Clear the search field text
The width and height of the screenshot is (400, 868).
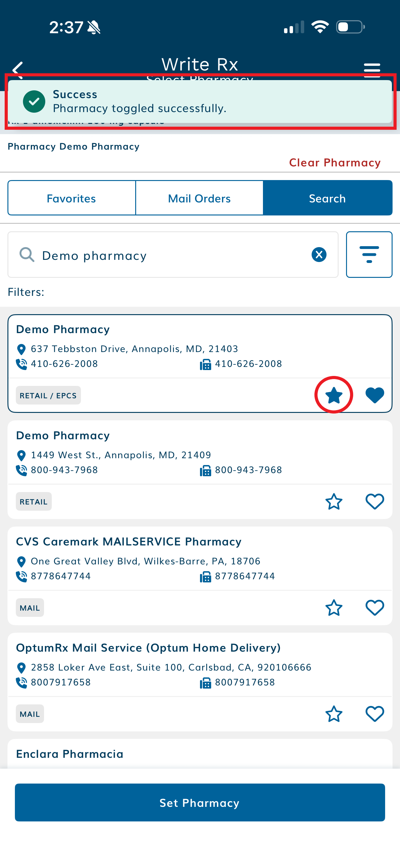coord(319,254)
